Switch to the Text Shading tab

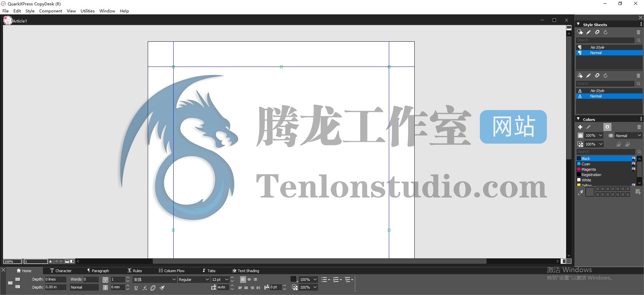coord(245,271)
